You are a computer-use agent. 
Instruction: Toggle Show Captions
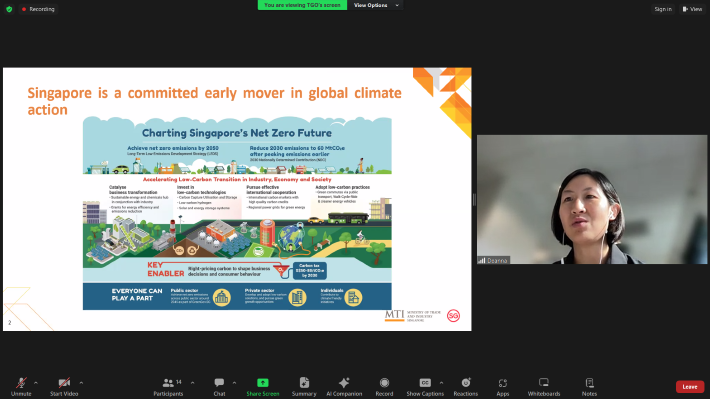click(x=425, y=387)
